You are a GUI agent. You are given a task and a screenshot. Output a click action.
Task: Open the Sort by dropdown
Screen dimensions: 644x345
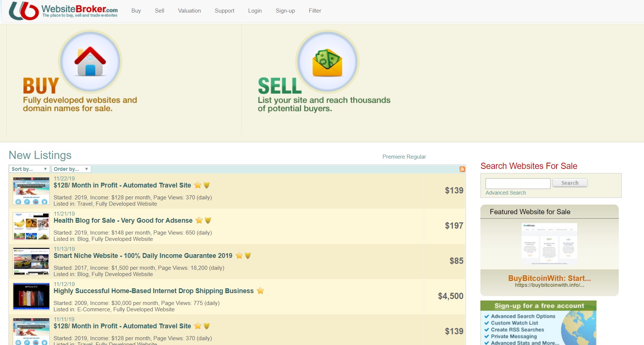tap(29, 169)
